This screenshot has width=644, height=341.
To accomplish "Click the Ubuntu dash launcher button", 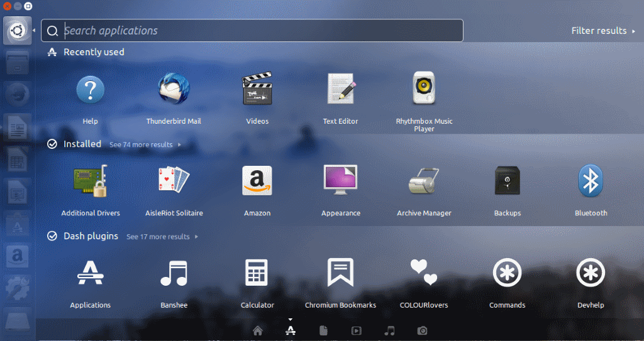I will (17, 31).
